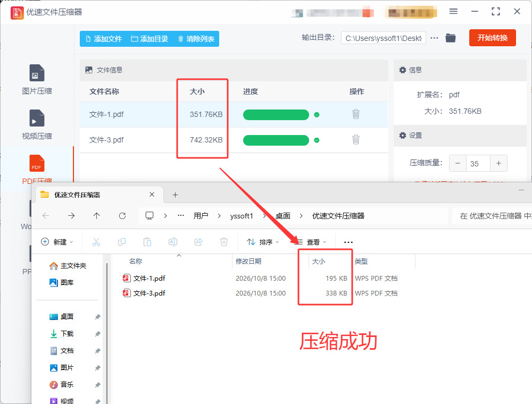The width and height of the screenshot is (532, 404).
Task: Expand the breadcrumb ellipsis in Explorer address bar
Action: 181,216
